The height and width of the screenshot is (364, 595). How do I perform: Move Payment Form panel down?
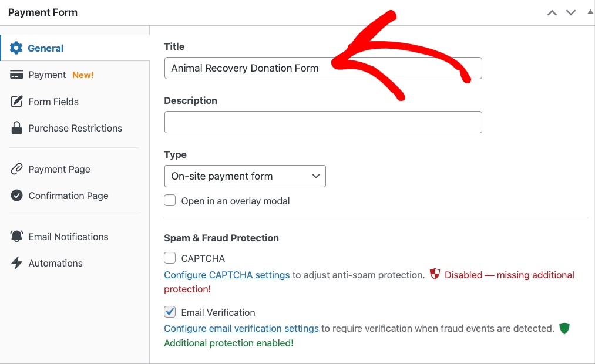pyautogui.click(x=571, y=12)
